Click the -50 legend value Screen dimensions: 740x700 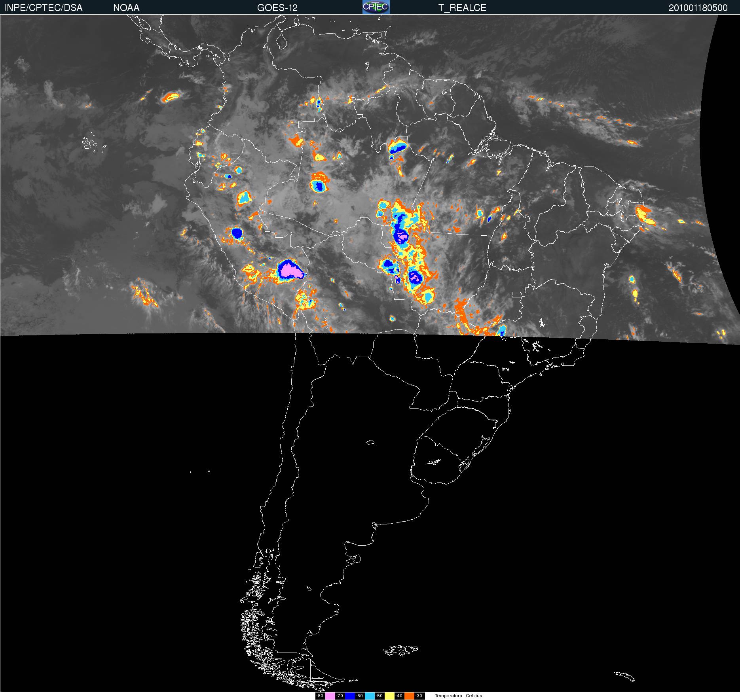(379, 696)
